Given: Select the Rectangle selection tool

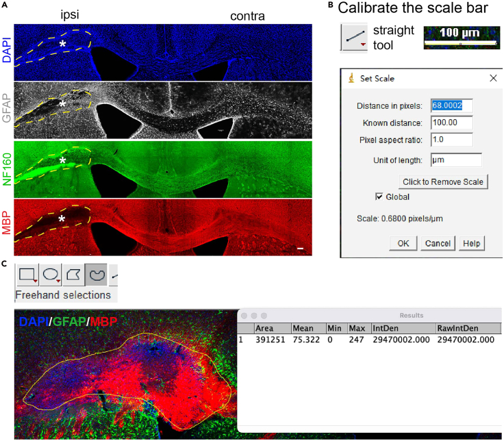Looking at the screenshot, I should [x=27, y=275].
